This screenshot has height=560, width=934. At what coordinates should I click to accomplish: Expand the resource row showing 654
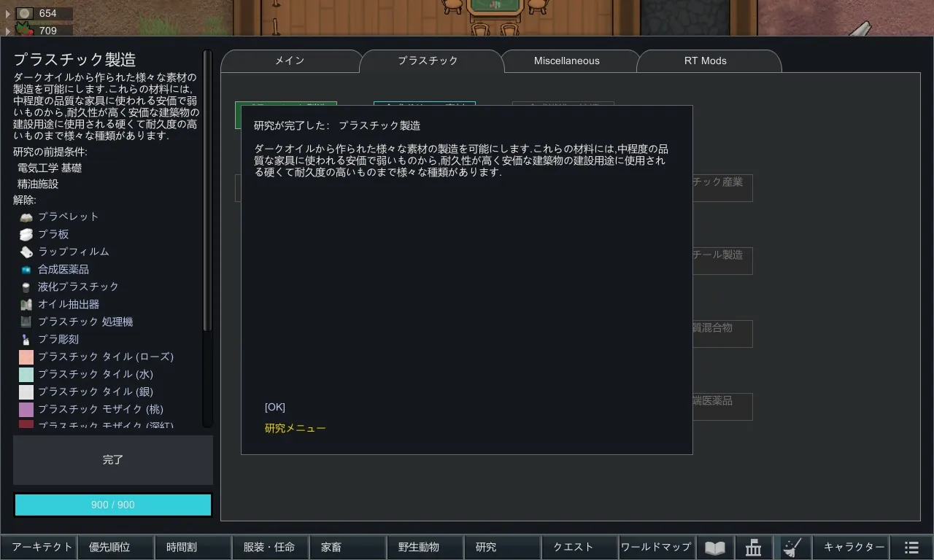pos(8,14)
